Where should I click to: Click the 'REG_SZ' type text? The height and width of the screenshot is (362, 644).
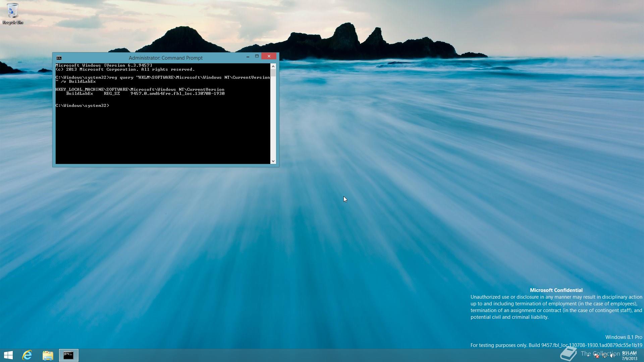[x=112, y=94]
